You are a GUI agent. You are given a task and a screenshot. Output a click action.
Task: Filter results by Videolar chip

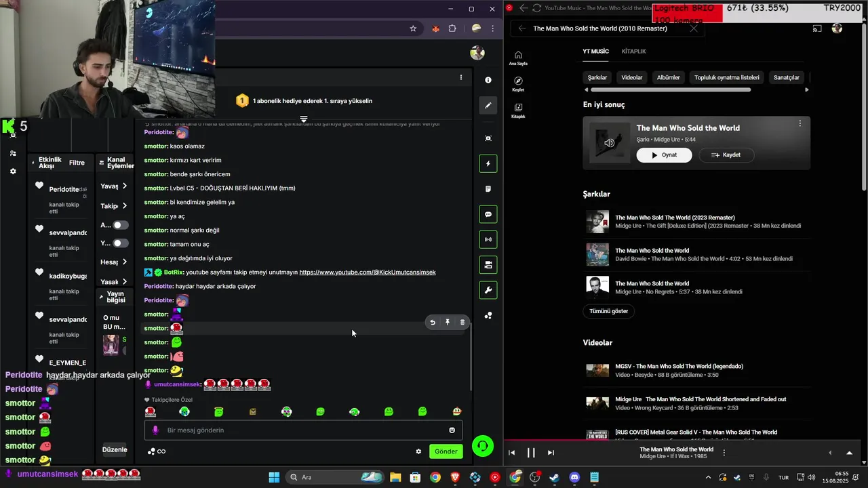pos(632,77)
